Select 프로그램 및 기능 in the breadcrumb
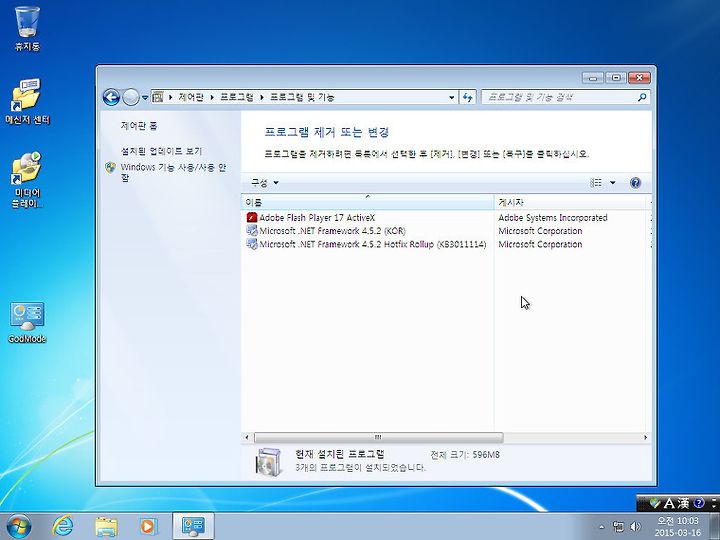This screenshot has width=720, height=540. click(302, 97)
